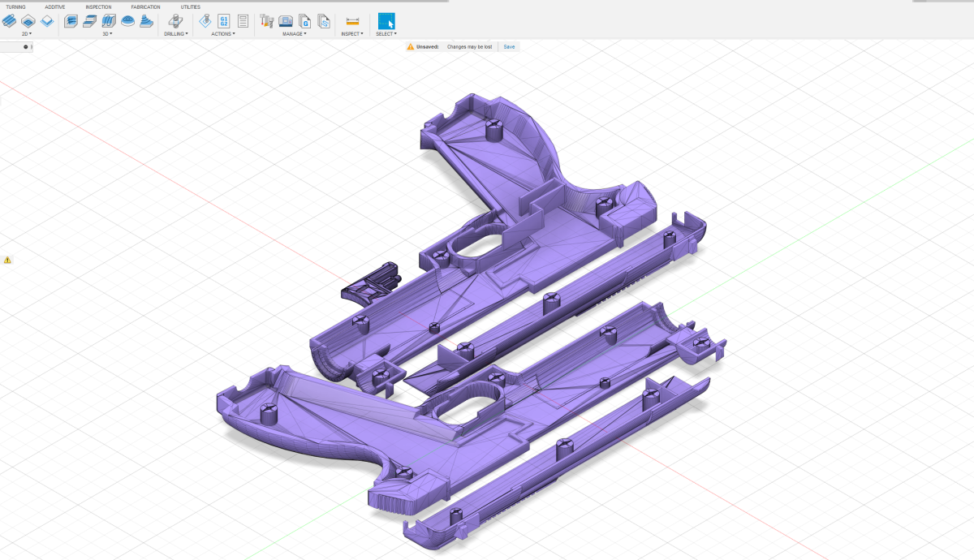Expand the 2D dropdown menu
Screen dimensions: 974x560
click(x=27, y=34)
